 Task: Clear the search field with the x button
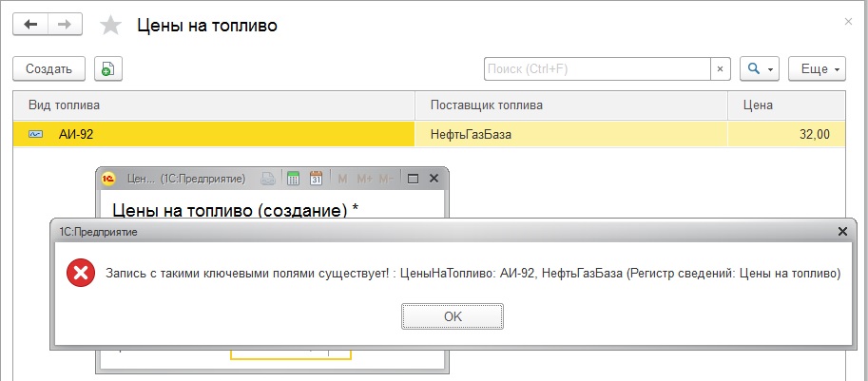(720, 68)
